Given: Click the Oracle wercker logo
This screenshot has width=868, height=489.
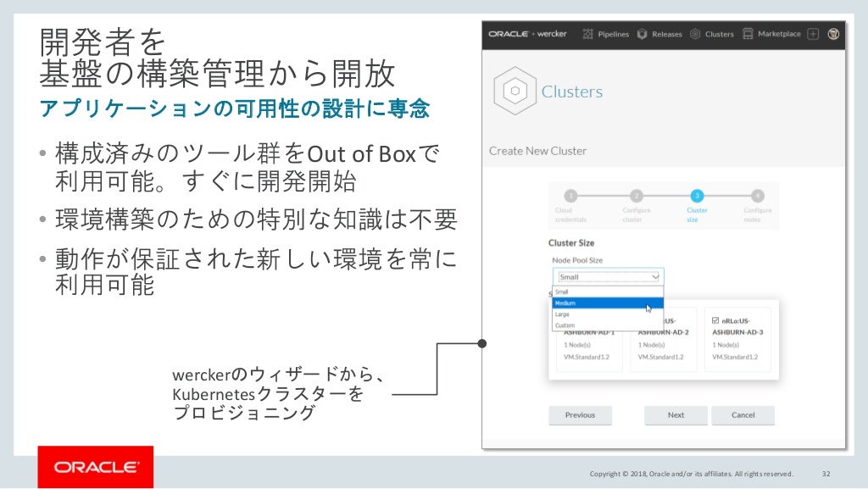Looking at the screenshot, I should (527, 34).
